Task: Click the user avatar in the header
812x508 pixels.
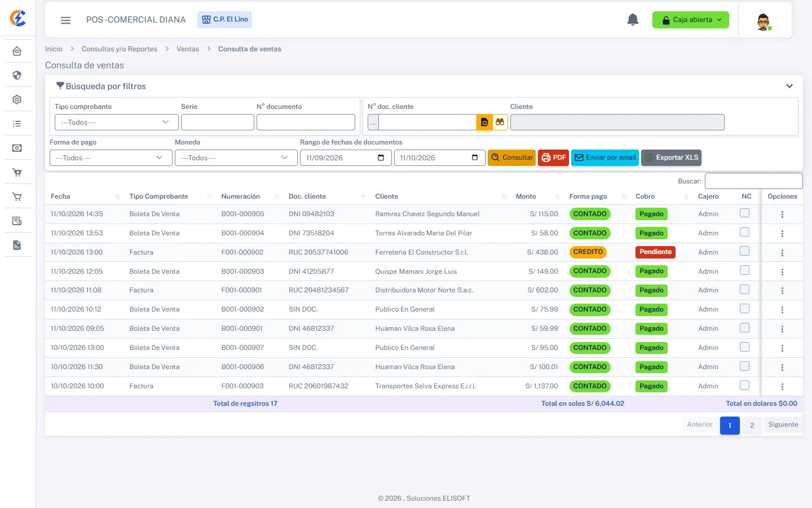Action: tap(764, 21)
